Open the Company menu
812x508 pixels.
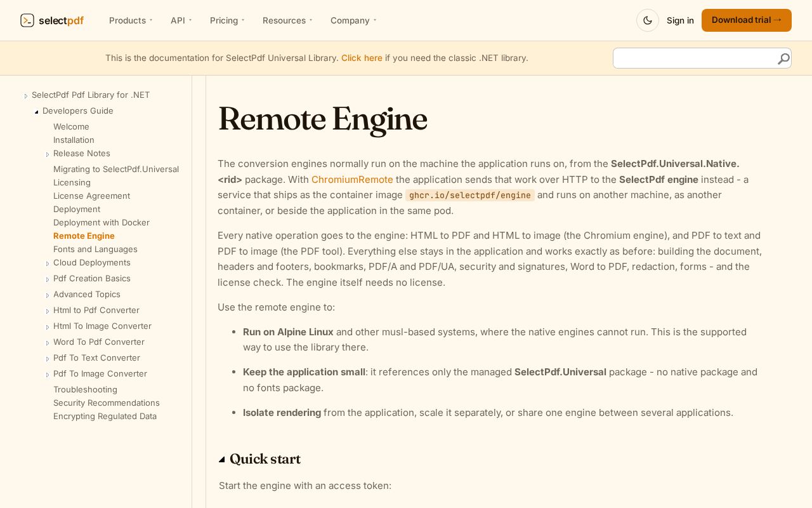coord(353,20)
